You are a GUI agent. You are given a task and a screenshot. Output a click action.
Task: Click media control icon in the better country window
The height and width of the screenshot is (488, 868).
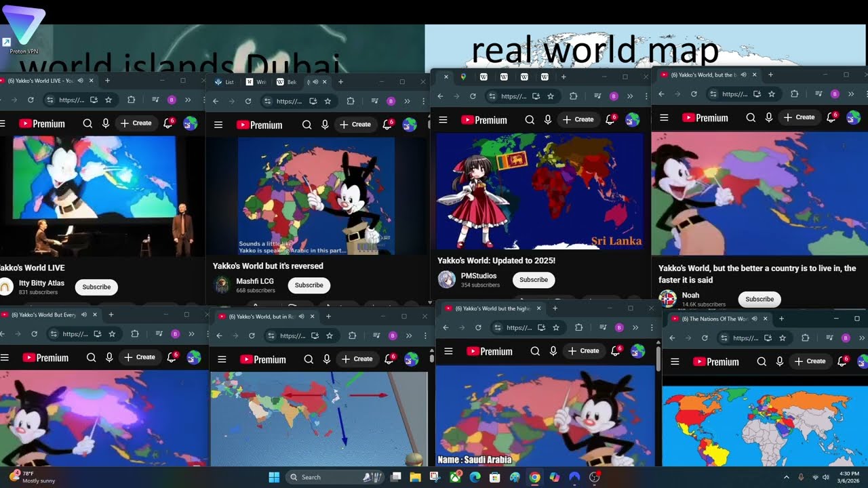point(820,94)
